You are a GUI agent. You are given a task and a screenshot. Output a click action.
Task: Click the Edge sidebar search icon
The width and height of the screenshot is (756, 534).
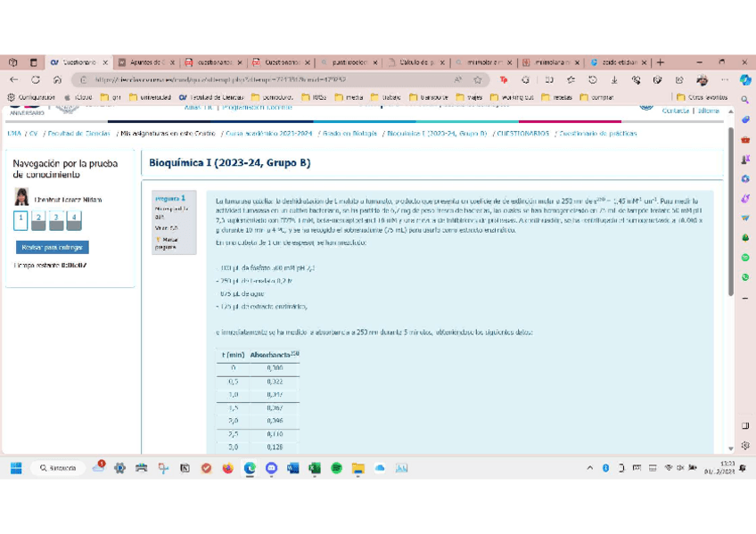coord(745,100)
